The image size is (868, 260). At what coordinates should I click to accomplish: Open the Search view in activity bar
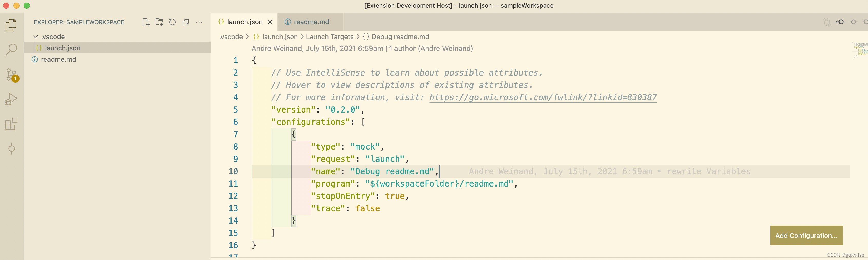tap(12, 50)
